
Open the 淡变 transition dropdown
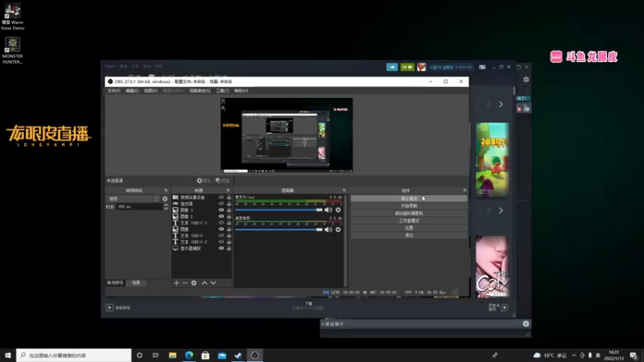[133, 199]
